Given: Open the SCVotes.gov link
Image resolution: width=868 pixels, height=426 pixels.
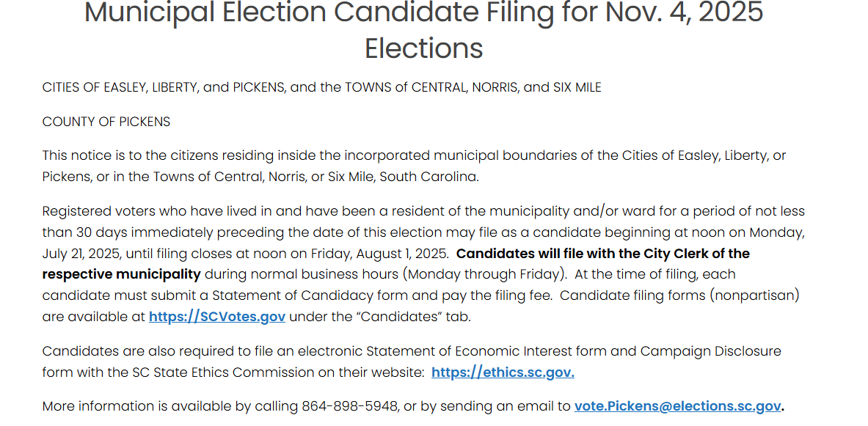Looking at the screenshot, I should point(217,317).
